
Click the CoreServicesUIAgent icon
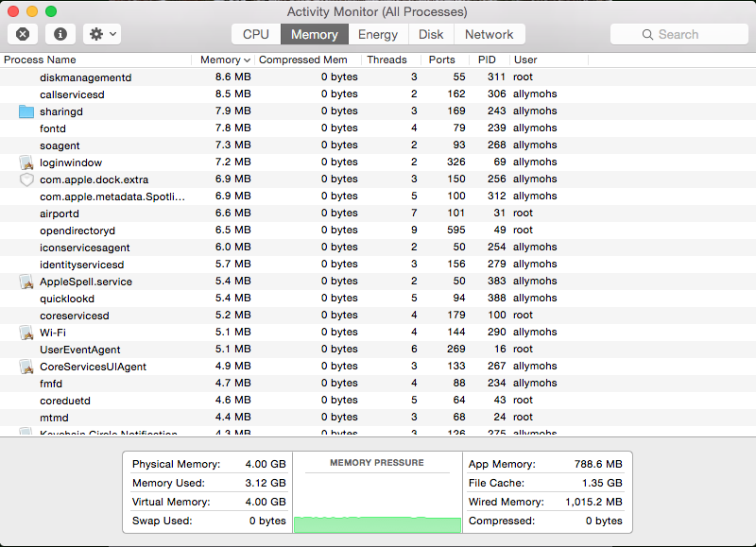pos(26,367)
